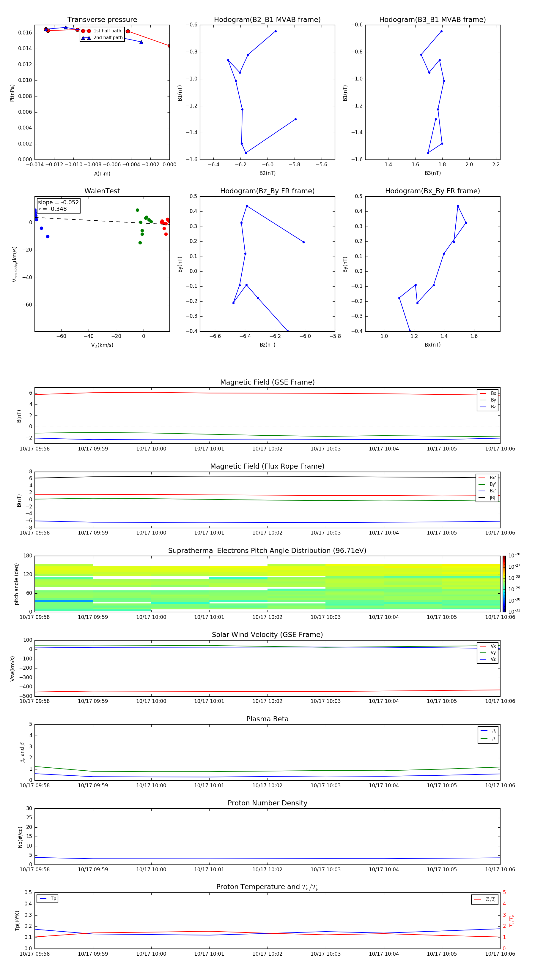Click the Vx legend entry in velocity panel
Screen dimensions: 535x980
click(x=488, y=646)
